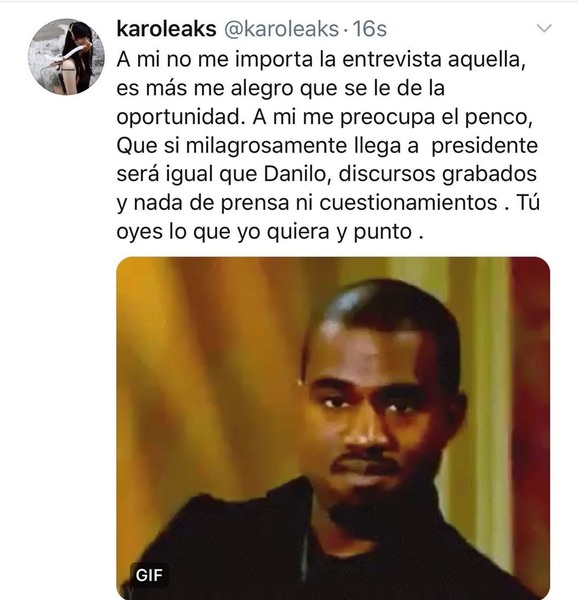
Task: Play the attached GIF thumbnail
Action: coord(333,428)
